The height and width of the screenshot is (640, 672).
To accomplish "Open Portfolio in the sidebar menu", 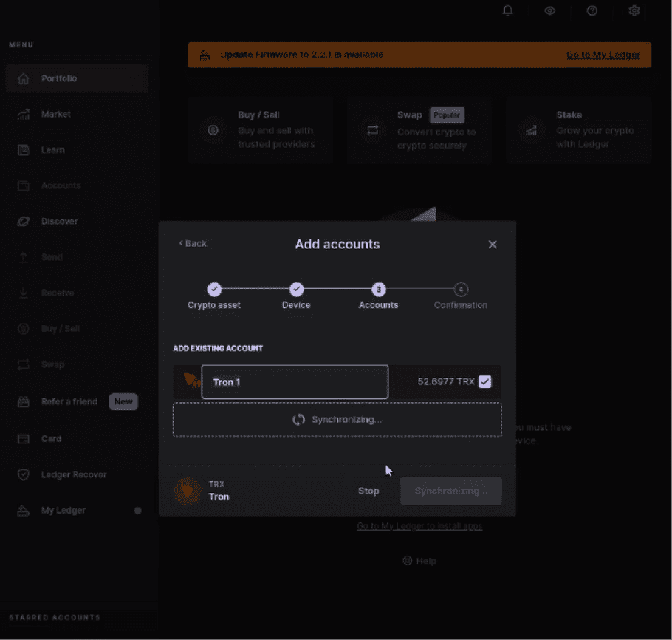I will click(x=59, y=78).
